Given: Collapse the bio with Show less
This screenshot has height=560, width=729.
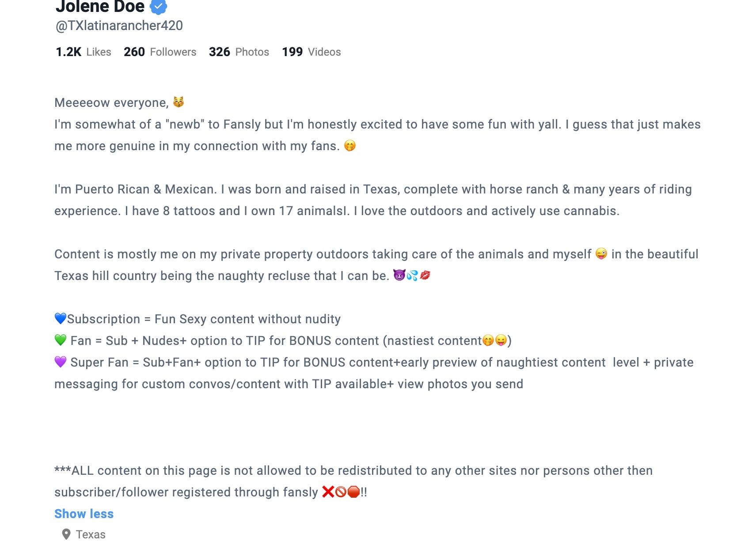Looking at the screenshot, I should click(x=84, y=514).
